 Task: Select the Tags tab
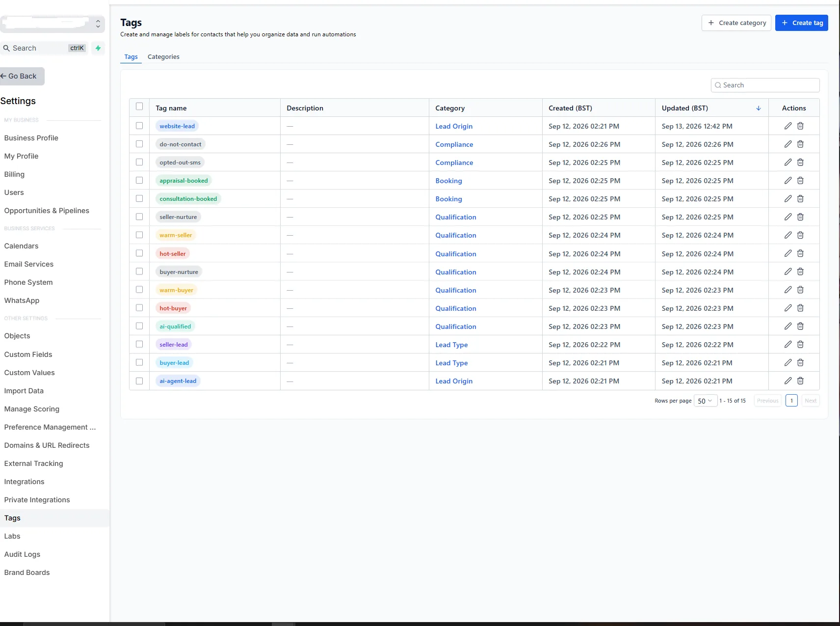[x=131, y=57]
